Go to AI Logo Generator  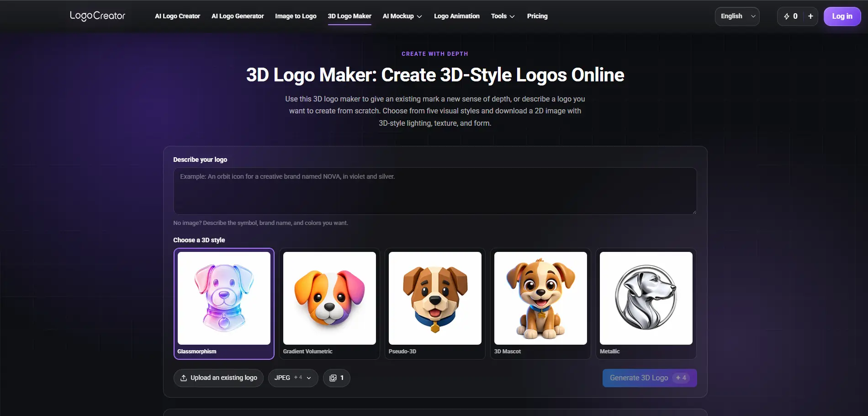tap(238, 16)
